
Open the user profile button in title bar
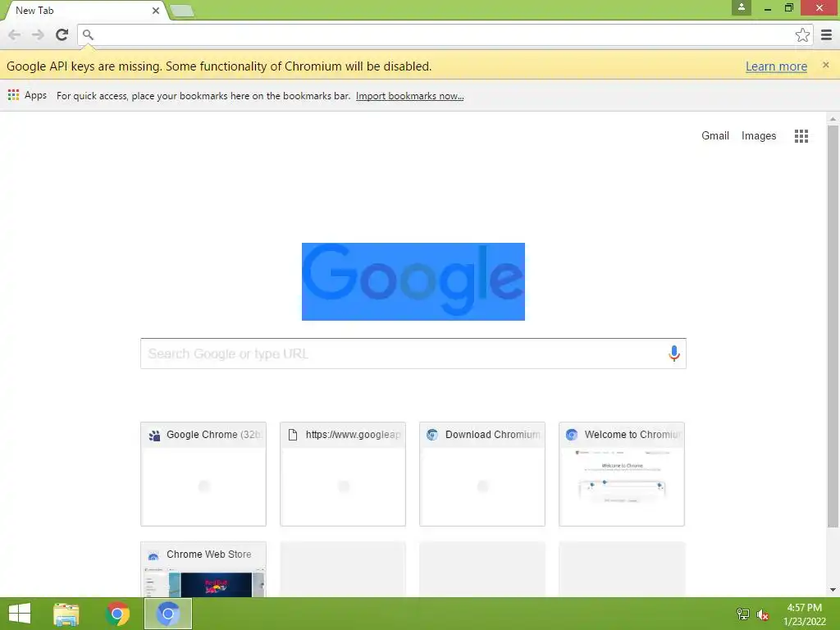coord(742,7)
